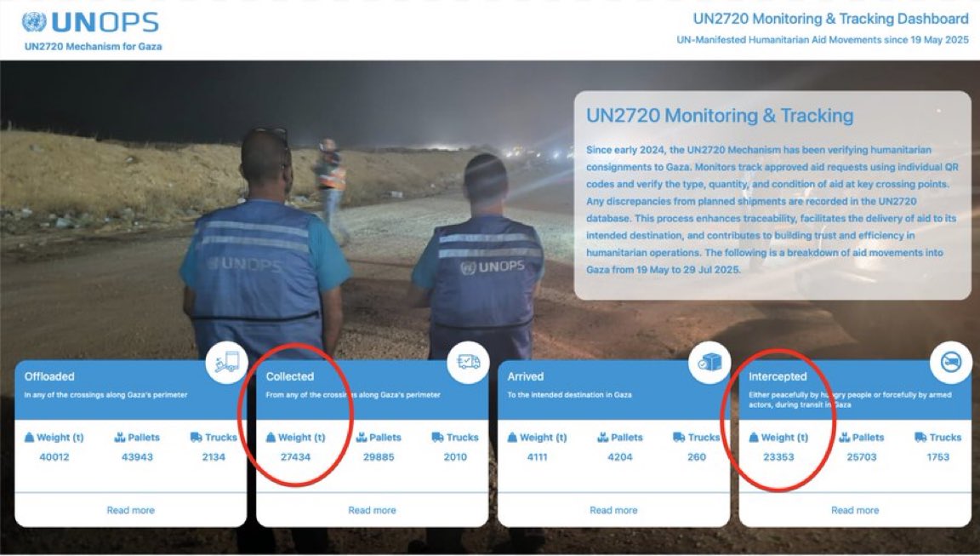The width and height of the screenshot is (980, 556).
Task: Select the Arrived card heading
Action: tap(526, 376)
